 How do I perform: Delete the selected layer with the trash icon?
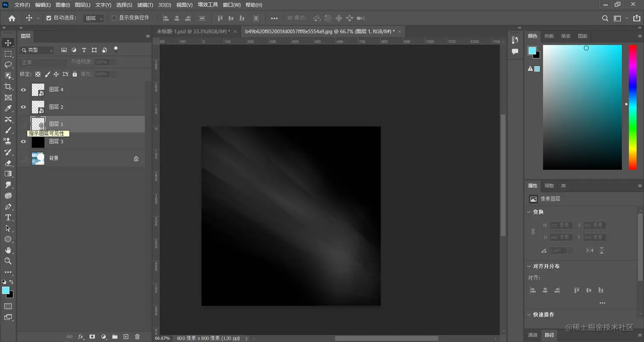(137, 336)
